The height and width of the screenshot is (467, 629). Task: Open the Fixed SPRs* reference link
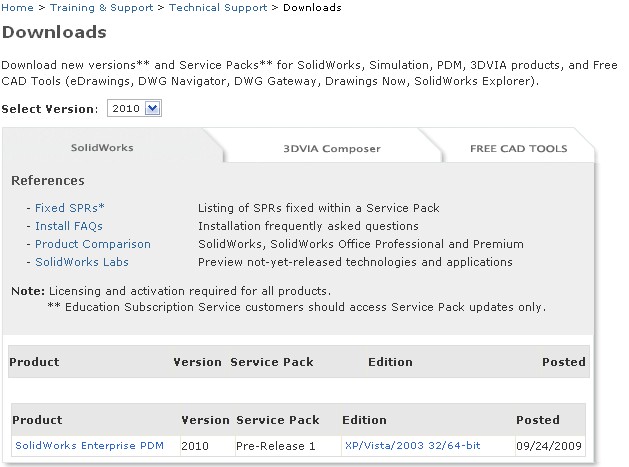(70, 208)
